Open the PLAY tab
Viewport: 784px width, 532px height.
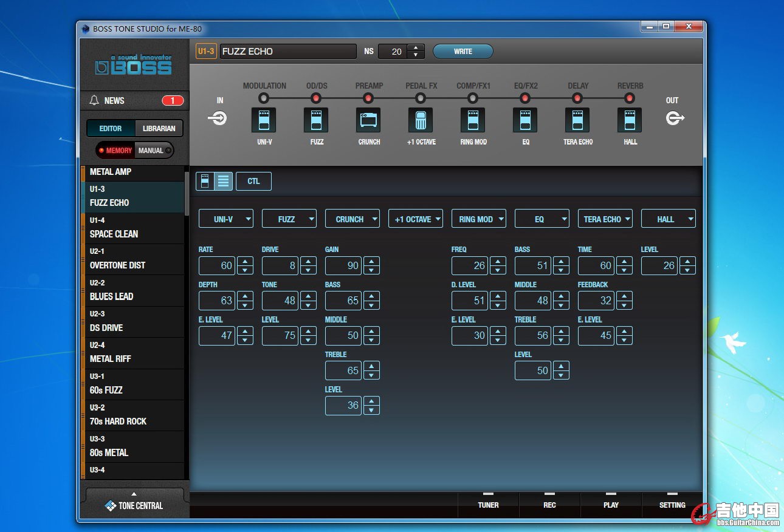coord(611,505)
